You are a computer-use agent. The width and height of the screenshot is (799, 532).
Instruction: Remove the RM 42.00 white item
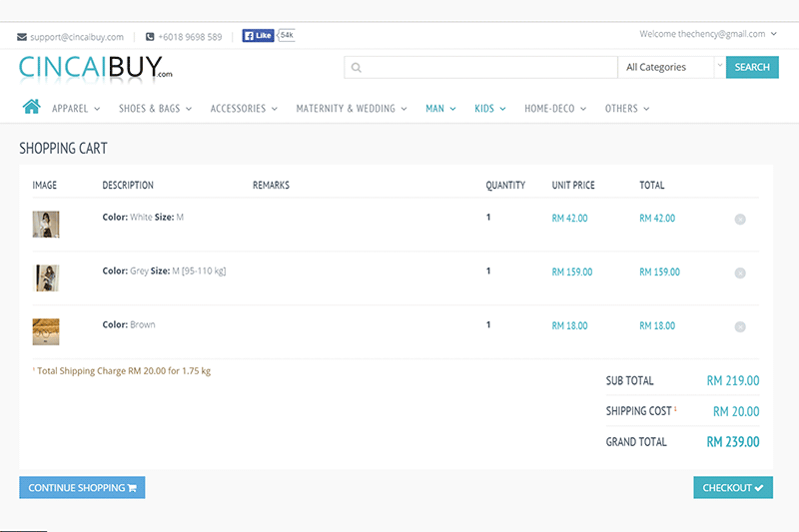pyautogui.click(x=740, y=219)
